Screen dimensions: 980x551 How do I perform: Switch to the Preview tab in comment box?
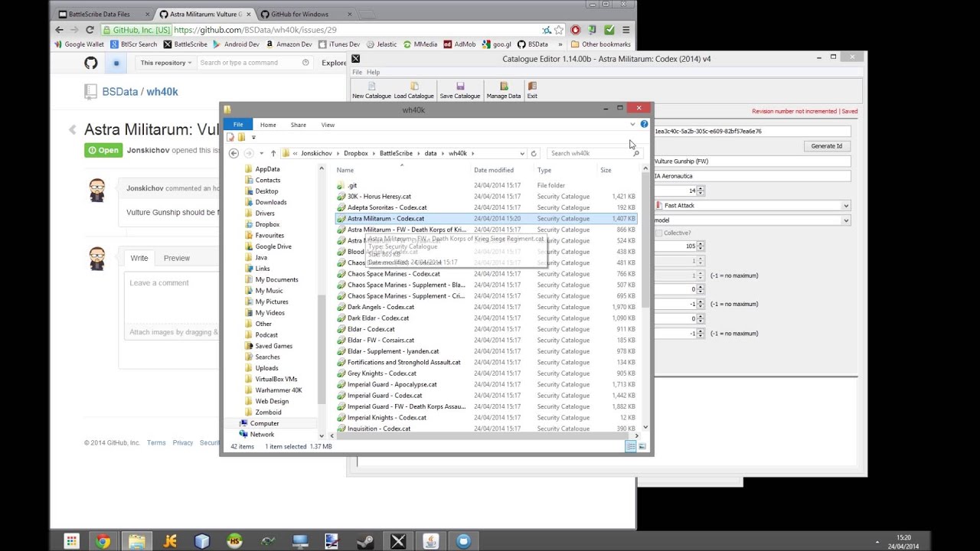click(176, 258)
